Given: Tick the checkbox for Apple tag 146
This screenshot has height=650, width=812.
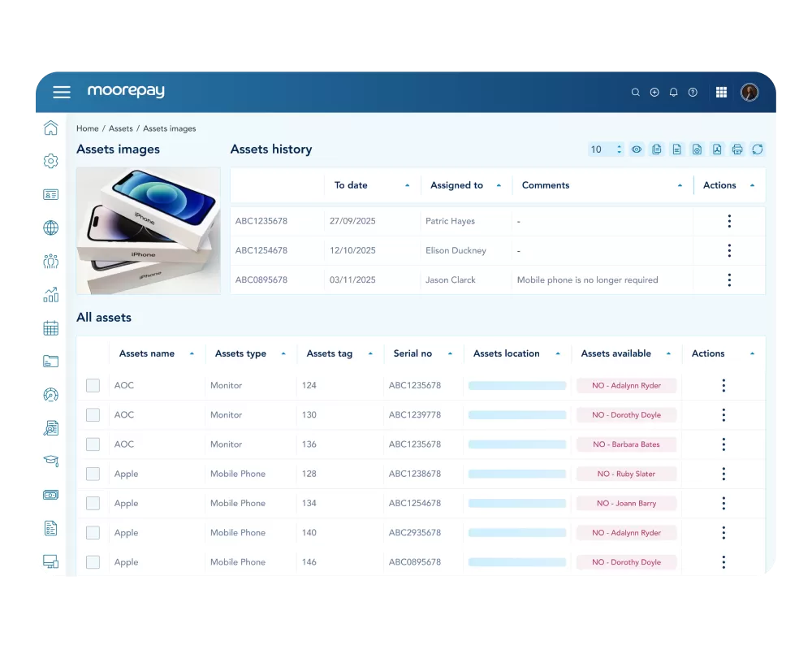Looking at the screenshot, I should (93, 562).
